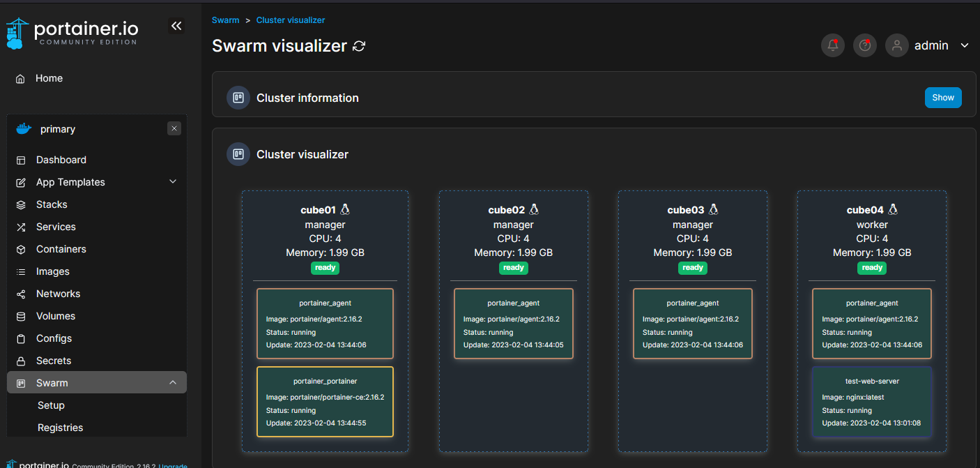The height and width of the screenshot is (468, 980).
Task: Click the ready status badge on cube01
Action: point(326,268)
